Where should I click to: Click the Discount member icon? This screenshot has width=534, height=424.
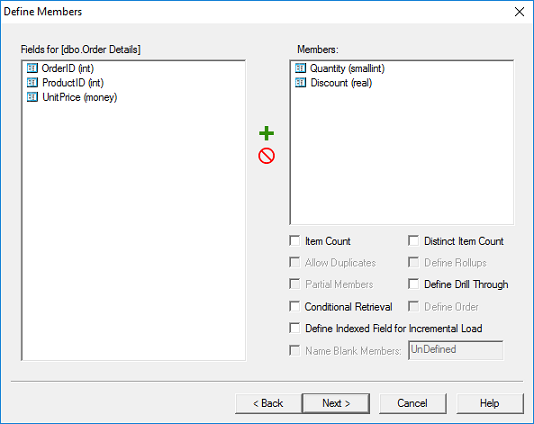tap(300, 83)
